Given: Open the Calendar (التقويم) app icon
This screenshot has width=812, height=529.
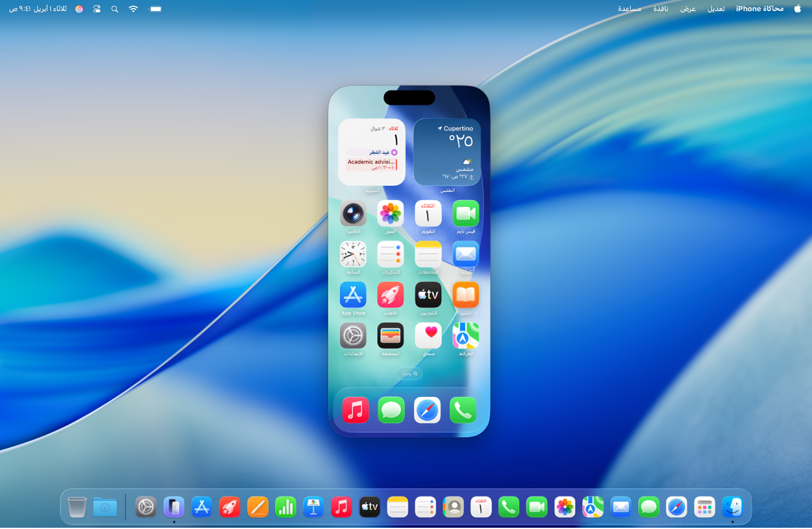Looking at the screenshot, I should pyautogui.click(x=428, y=214).
